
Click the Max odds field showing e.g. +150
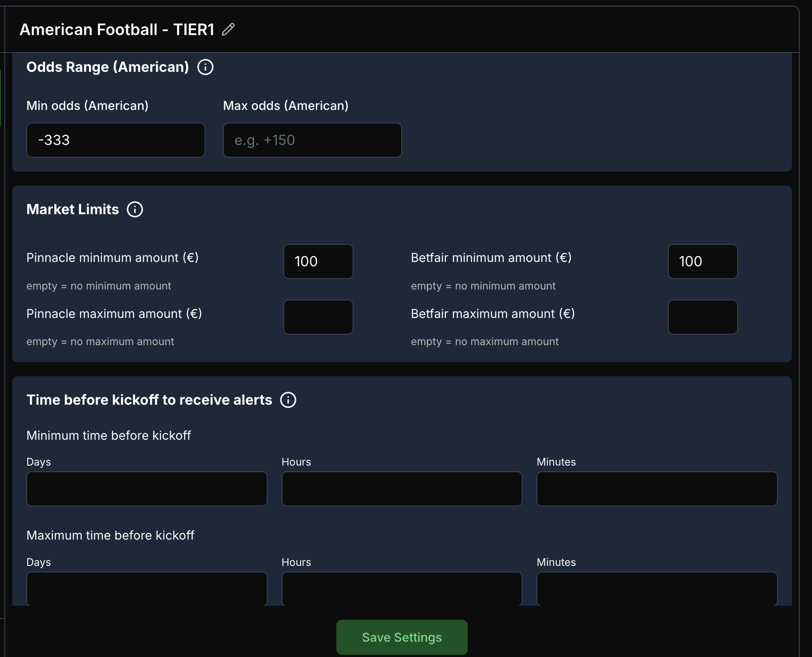pyautogui.click(x=312, y=140)
